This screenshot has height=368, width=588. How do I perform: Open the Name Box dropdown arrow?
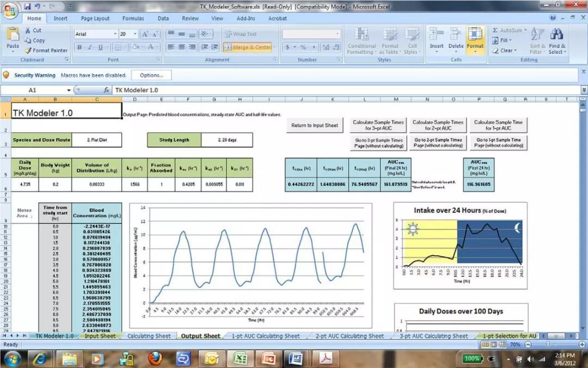[69, 90]
